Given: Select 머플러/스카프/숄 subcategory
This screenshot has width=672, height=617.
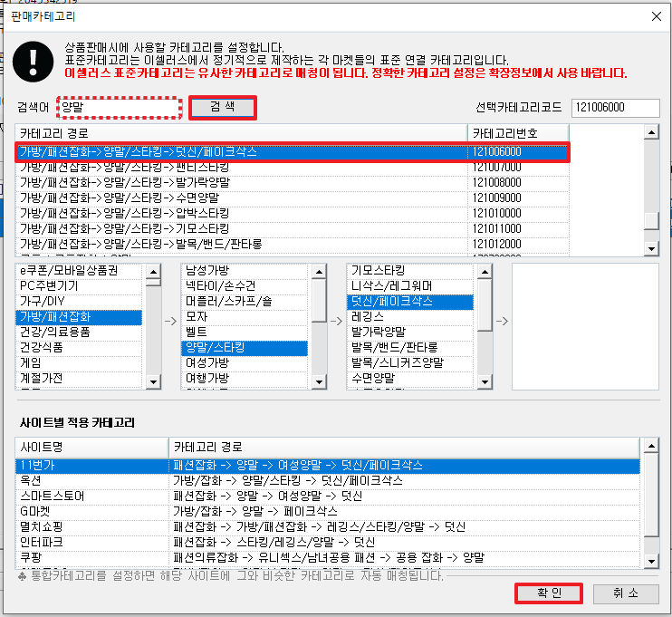Looking at the screenshot, I should 245,302.
